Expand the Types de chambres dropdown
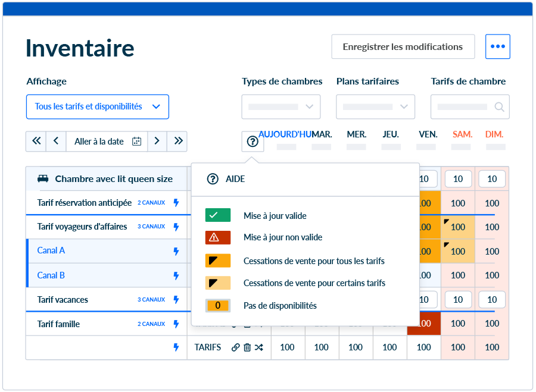 click(x=281, y=107)
